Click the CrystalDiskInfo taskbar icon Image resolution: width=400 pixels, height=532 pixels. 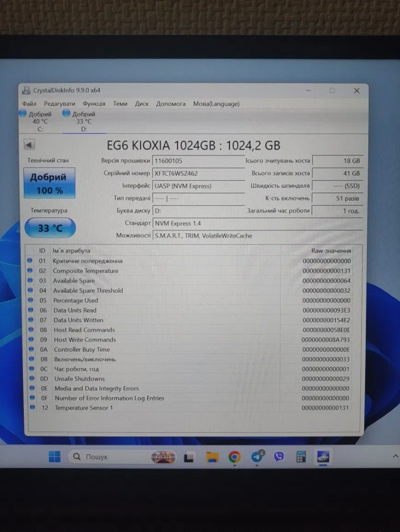pyautogui.click(x=323, y=457)
